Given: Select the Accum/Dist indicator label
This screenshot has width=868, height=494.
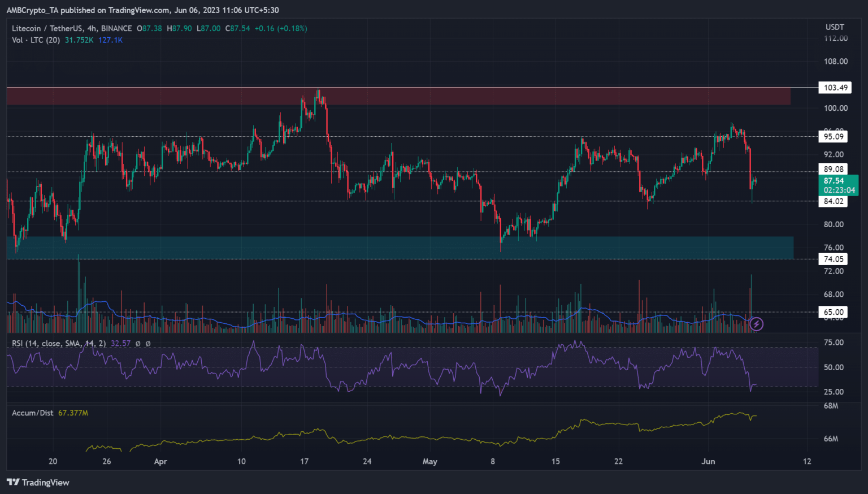Looking at the screenshot, I should pos(33,413).
